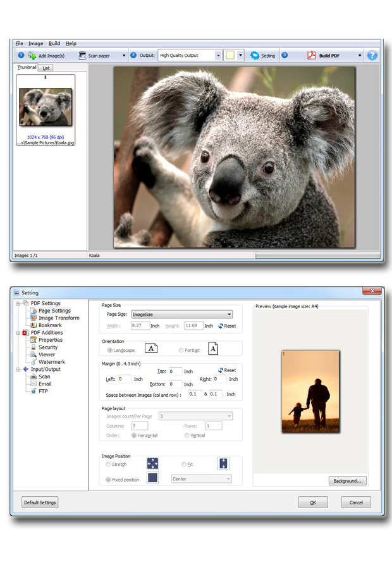392x574 pixels.
Task: Click the Watermark pencil icon
Action: [x=34, y=362]
